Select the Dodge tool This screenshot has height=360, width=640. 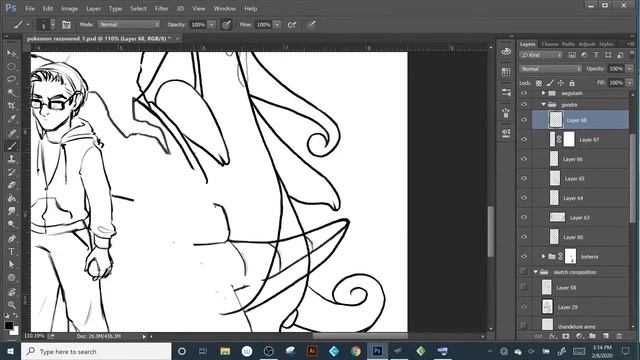(x=11, y=224)
